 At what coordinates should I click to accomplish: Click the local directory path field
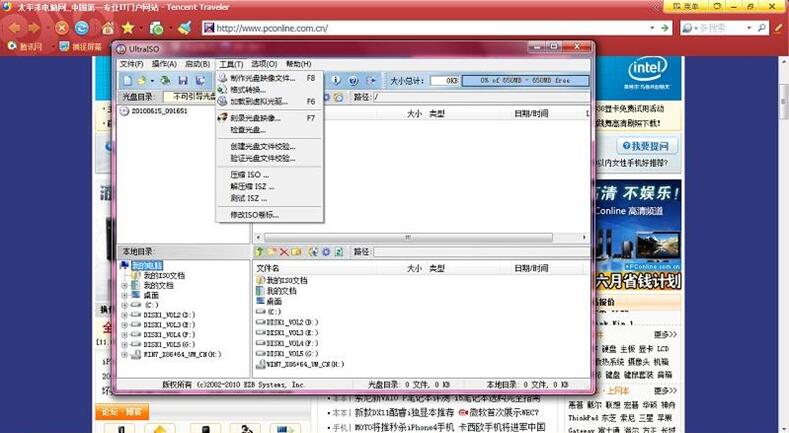tap(481, 251)
